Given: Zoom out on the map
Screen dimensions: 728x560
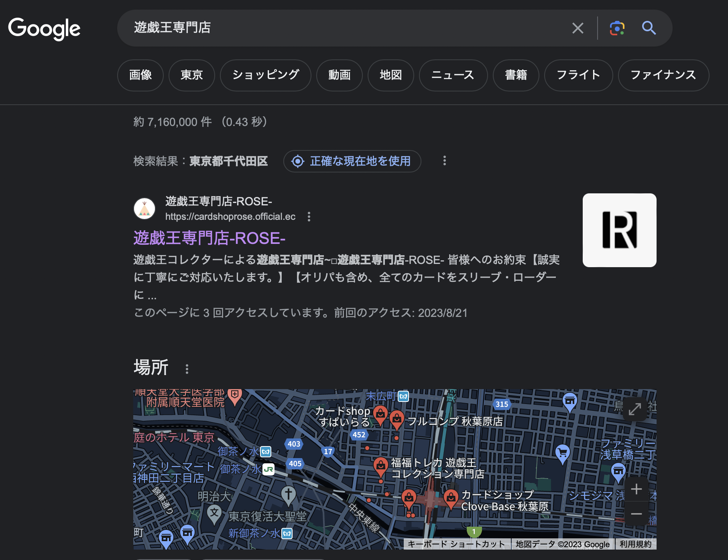Looking at the screenshot, I should point(636,514).
